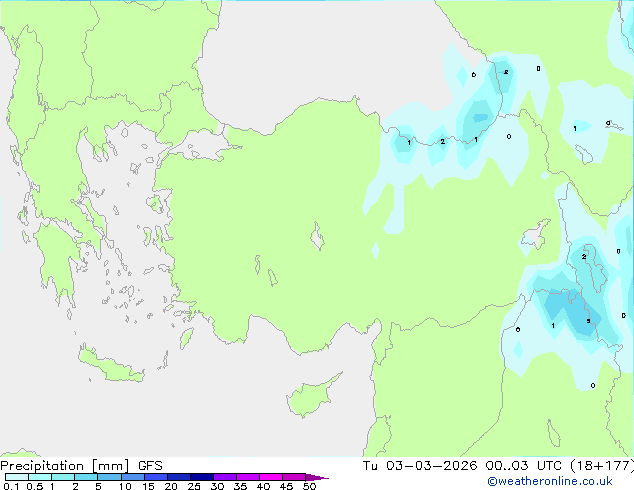The height and width of the screenshot is (490, 634).
Task: Pick the 2–5 mm legend color swatch
Action: point(86,477)
